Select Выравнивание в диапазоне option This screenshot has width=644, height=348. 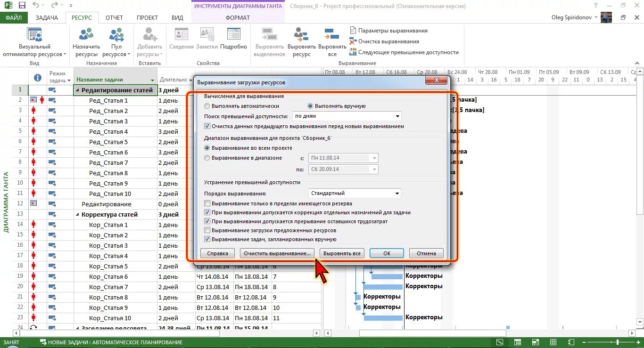pyautogui.click(x=207, y=158)
